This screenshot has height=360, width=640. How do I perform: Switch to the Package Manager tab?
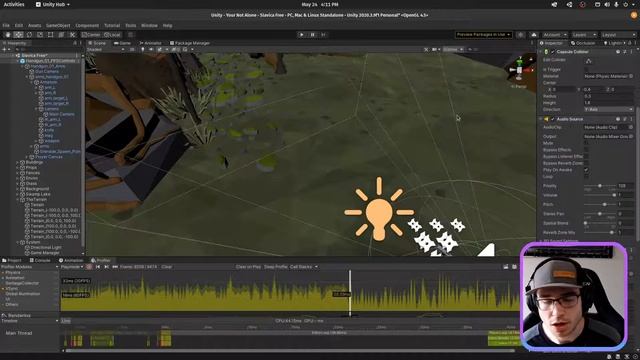pyautogui.click(x=190, y=43)
